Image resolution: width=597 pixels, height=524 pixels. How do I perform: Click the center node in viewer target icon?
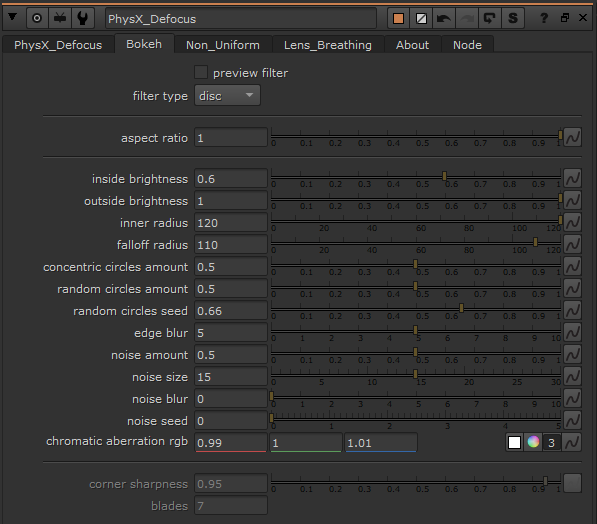pyautogui.click(x=37, y=18)
